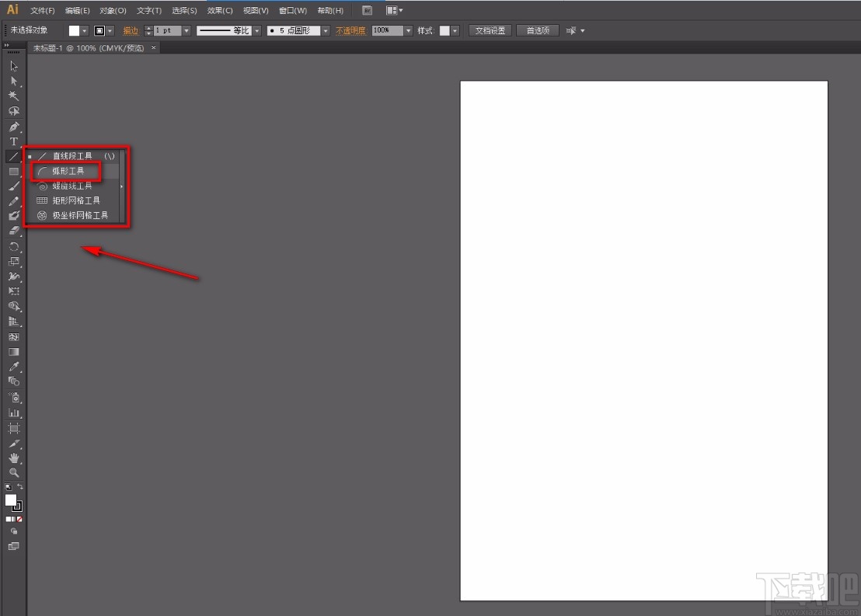Open the opacity 100% dropdown arrow
The height and width of the screenshot is (616, 861).
click(408, 31)
